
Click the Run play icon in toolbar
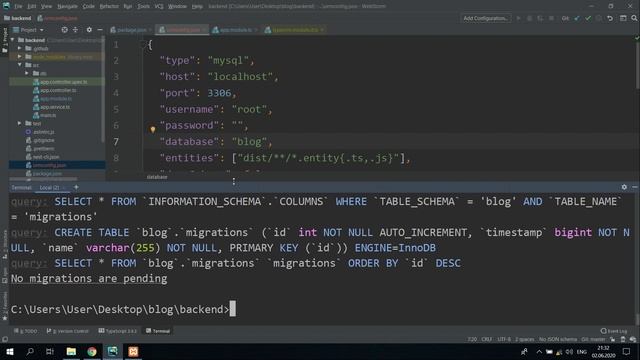point(518,18)
